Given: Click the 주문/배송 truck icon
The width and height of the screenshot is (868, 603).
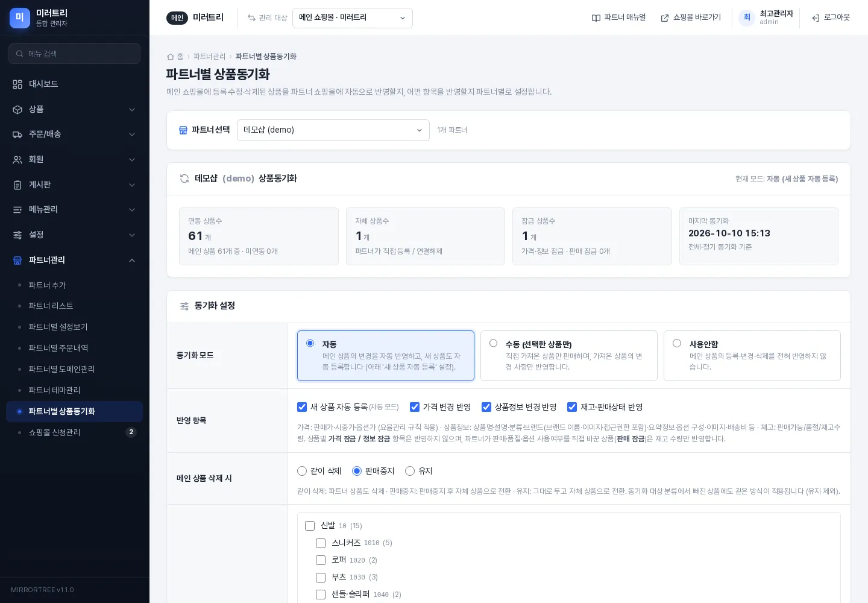Looking at the screenshot, I should point(17,134).
